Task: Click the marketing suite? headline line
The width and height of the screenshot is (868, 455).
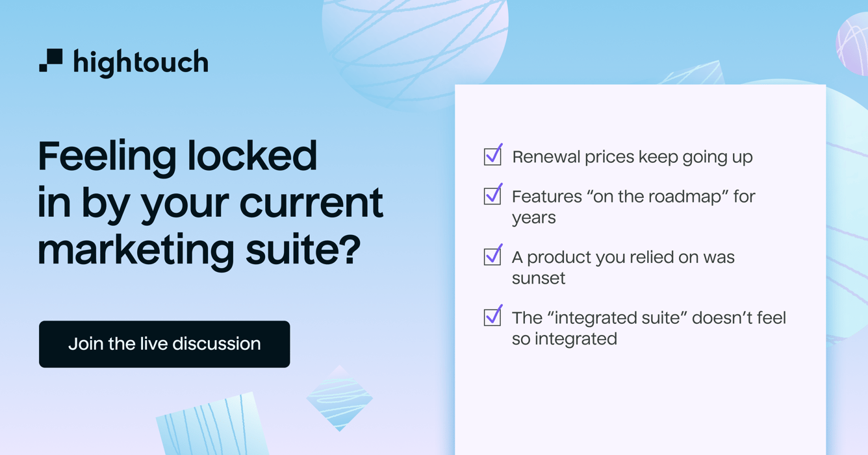Action: tap(199, 251)
